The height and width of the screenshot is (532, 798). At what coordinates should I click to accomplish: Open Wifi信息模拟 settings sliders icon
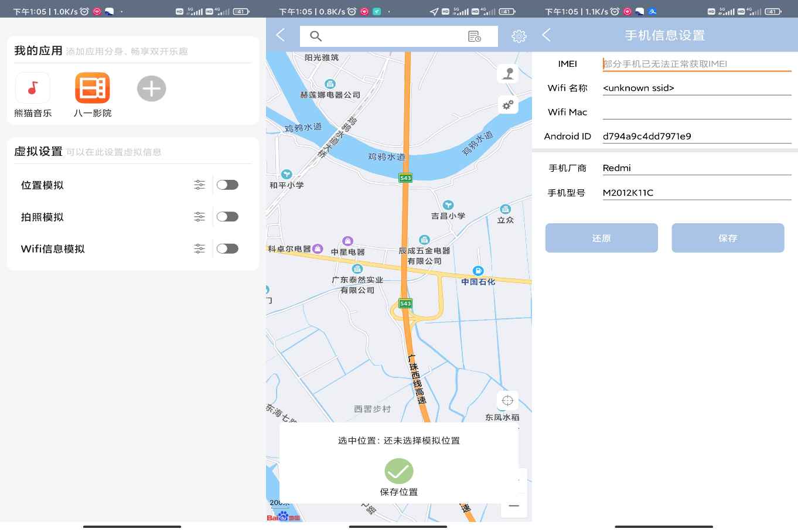tap(199, 249)
